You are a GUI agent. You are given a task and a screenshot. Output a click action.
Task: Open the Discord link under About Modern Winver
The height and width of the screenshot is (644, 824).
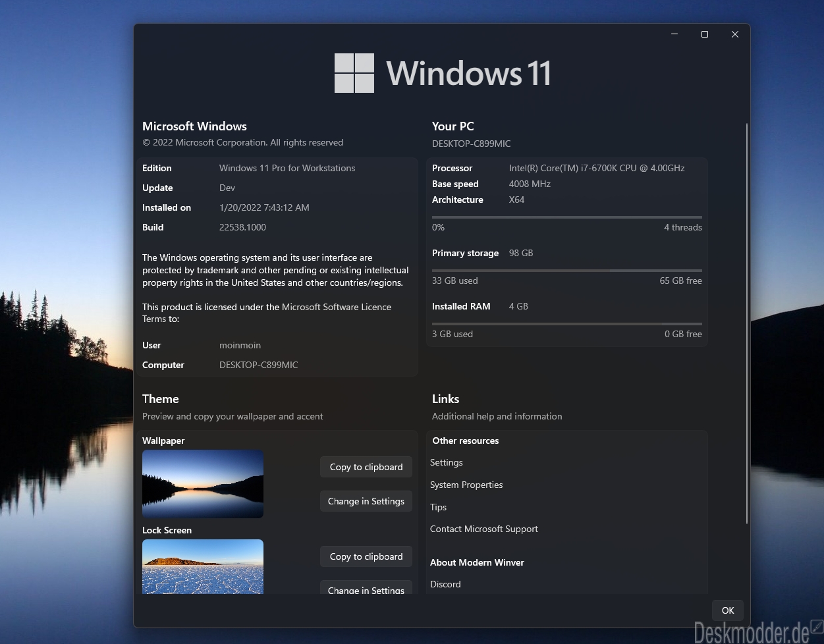pyautogui.click(x=445, y=584)
